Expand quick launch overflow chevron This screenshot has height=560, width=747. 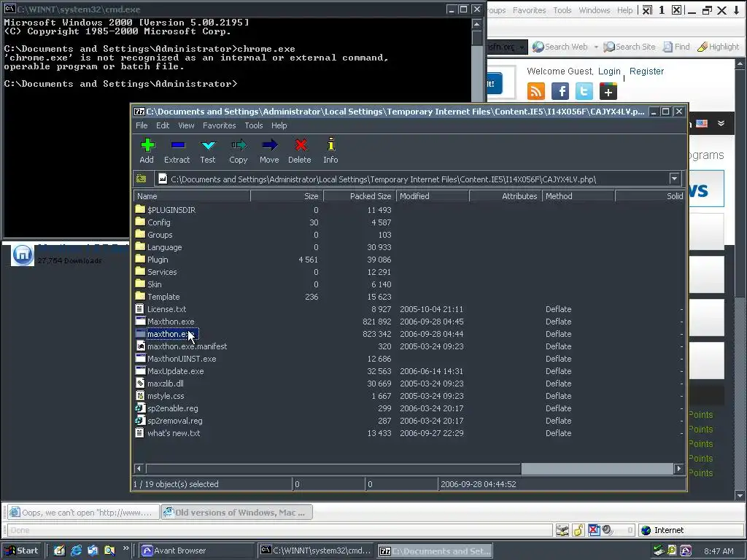pos(125,548)
